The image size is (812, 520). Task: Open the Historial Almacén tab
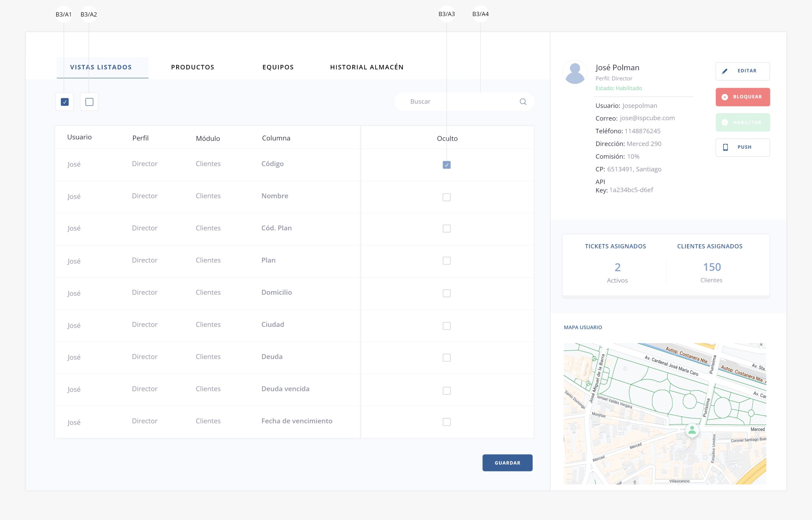(x=367, y=67)
